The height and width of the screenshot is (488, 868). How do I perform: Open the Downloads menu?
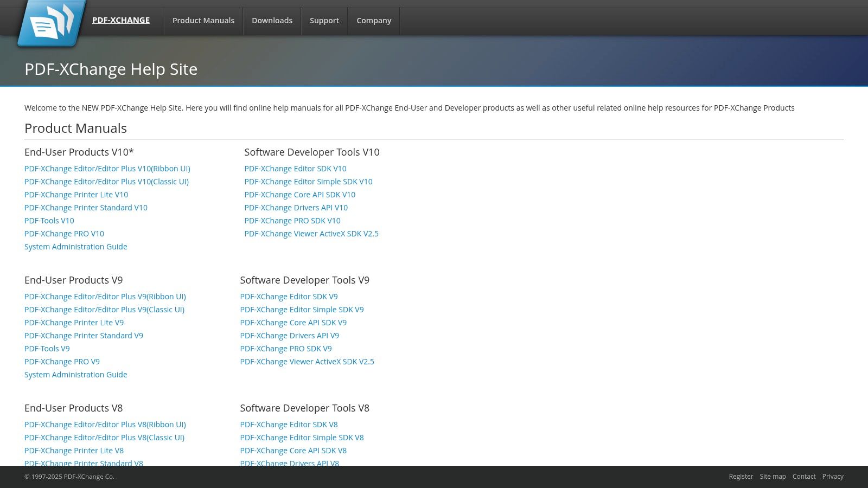pos(272,21)
